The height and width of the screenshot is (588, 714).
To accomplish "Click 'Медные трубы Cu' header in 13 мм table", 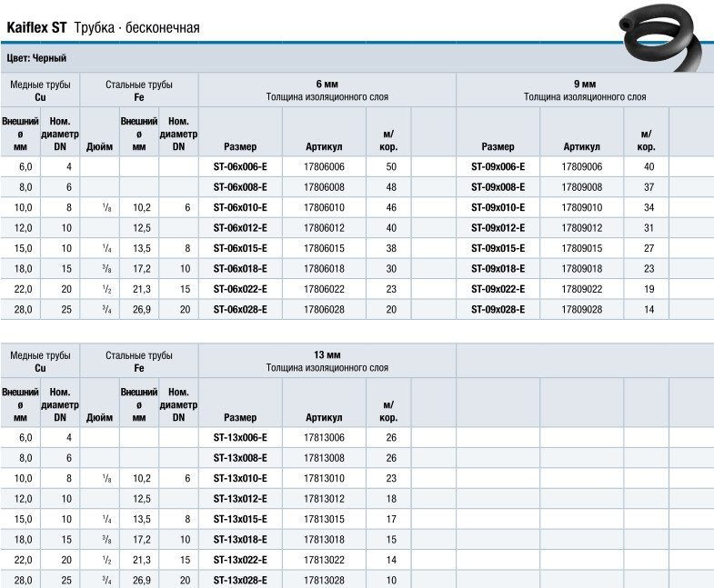I will (40, 362).
